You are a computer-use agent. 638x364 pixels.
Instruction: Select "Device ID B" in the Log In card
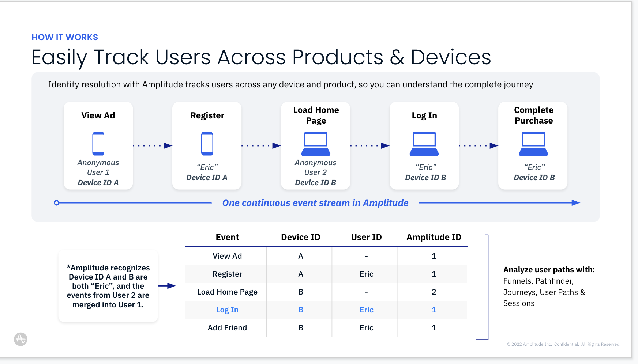tap(425, 178)
